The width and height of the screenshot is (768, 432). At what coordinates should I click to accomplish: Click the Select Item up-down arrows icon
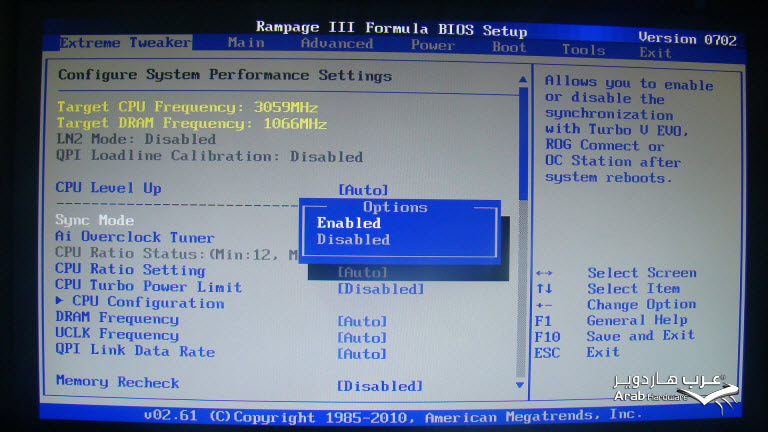[544, 288]
